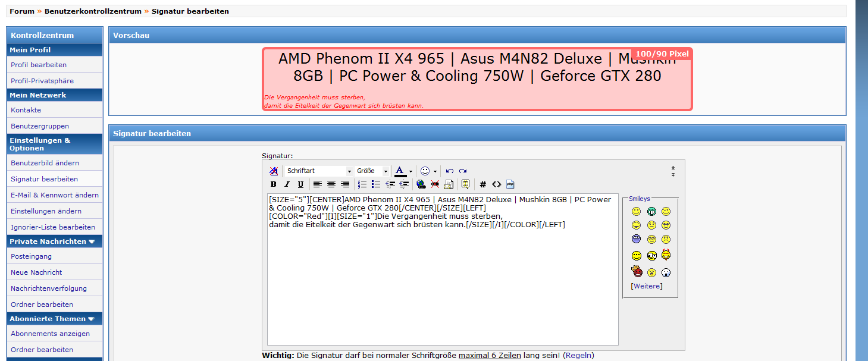
Task: Open the Regeln rules link
Action: tap(578, 356)
